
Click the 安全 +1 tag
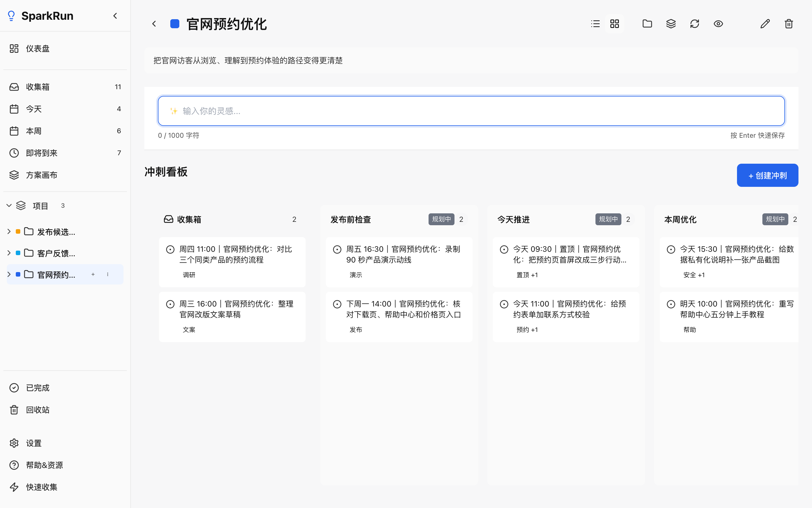694,275
